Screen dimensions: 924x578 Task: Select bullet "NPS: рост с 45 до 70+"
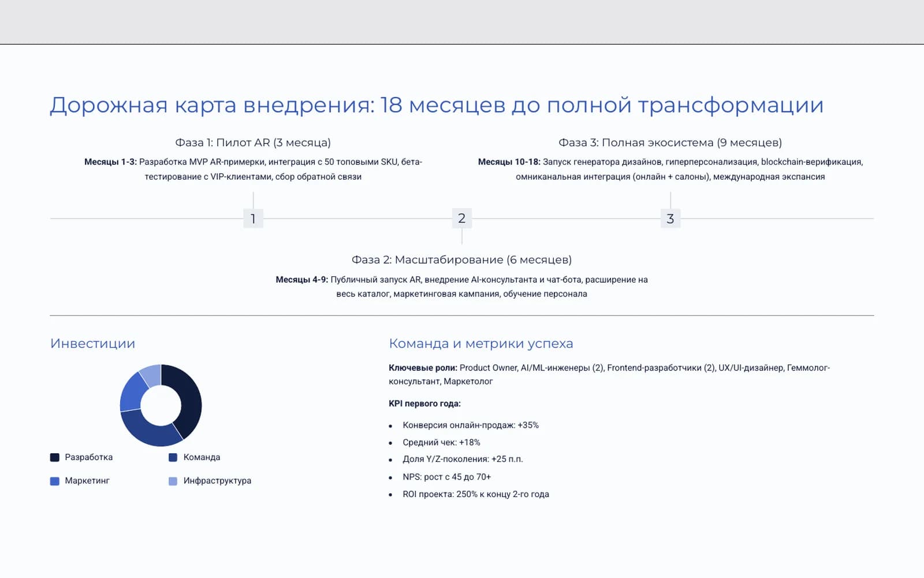pyautogui.click(x=446, y=477)
